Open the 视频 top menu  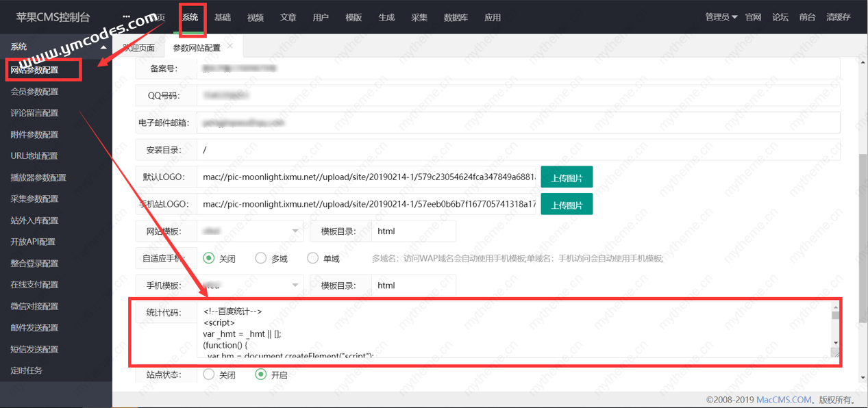(256, 17)
